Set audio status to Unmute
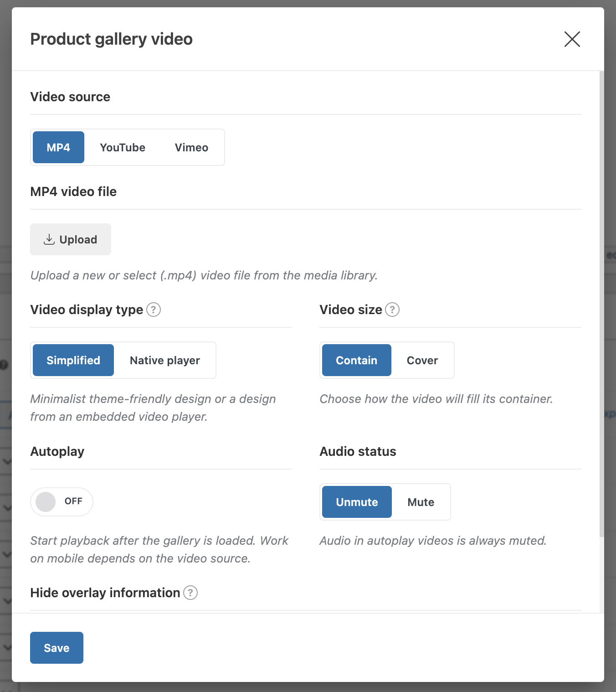 357,502
